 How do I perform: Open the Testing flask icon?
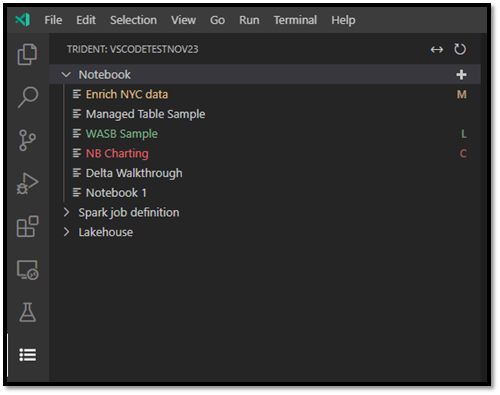coord(27,312)
